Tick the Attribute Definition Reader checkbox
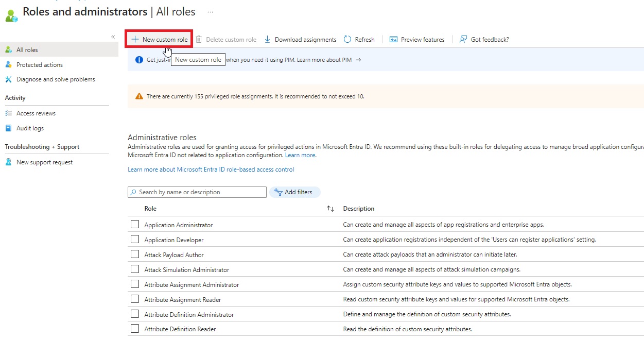 tap(135, 329)
